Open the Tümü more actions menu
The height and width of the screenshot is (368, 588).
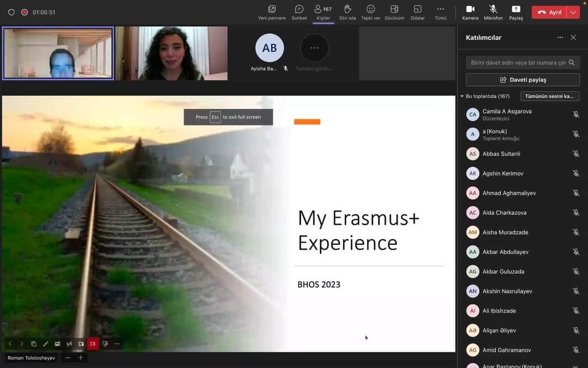440,13
